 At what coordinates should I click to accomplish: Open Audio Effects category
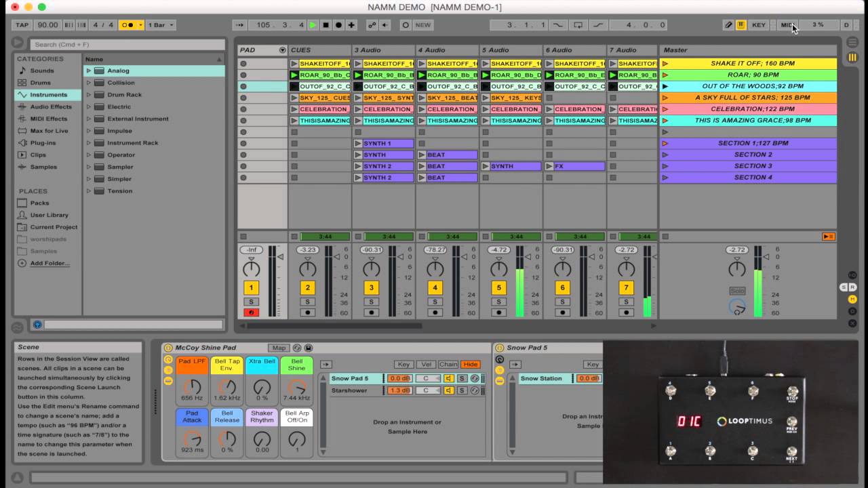pyautogui.click(x=51, y=106)
